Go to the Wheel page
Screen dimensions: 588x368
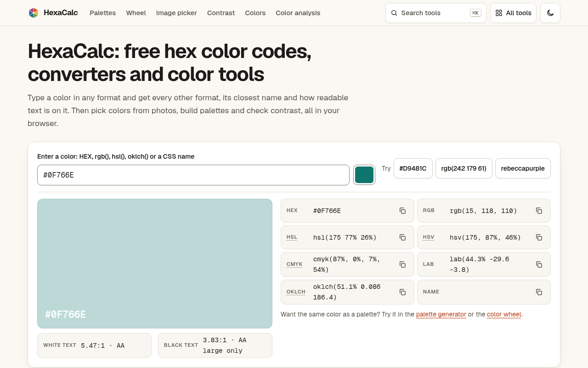coord(136,13)
